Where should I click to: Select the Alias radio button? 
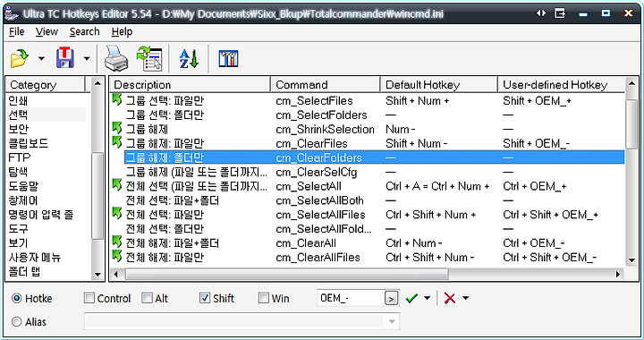(x=16, y=321)
